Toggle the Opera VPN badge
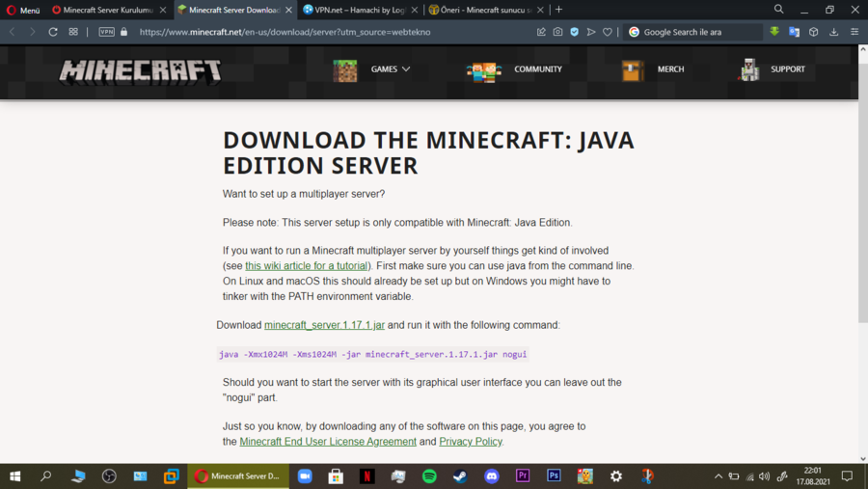 (x=106, y=32)
